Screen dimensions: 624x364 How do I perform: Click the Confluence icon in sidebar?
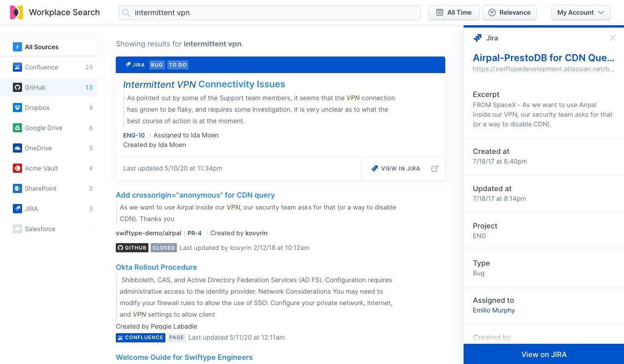coord(17,67)
